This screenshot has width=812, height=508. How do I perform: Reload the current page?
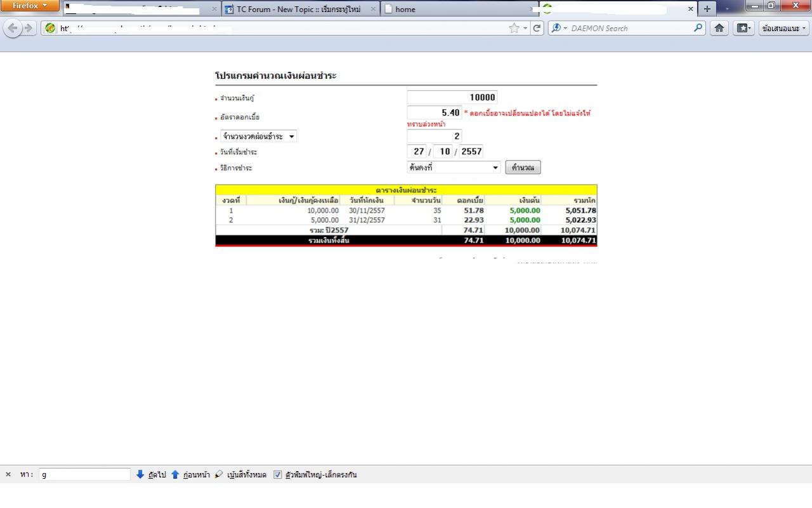tap(537, 28)
